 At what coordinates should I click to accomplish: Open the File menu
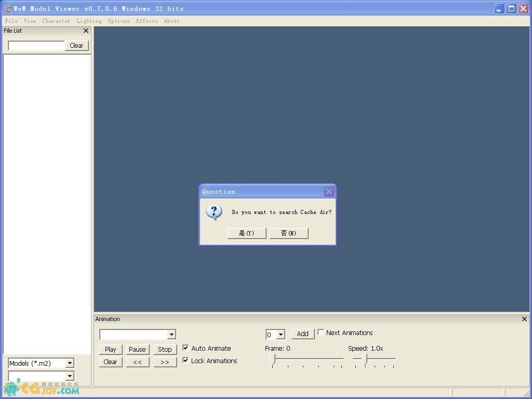11,21
